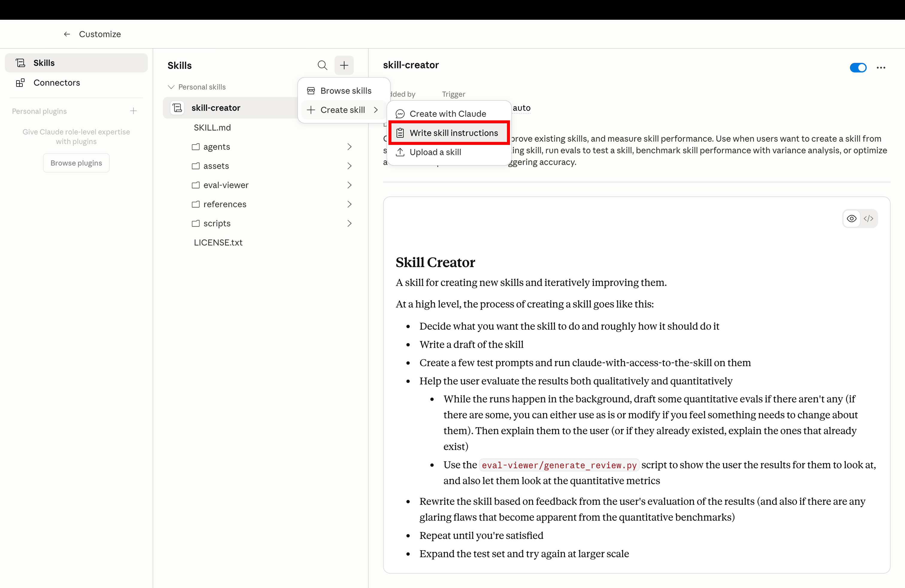Open Connectors from the sidebar

point(57,83)
